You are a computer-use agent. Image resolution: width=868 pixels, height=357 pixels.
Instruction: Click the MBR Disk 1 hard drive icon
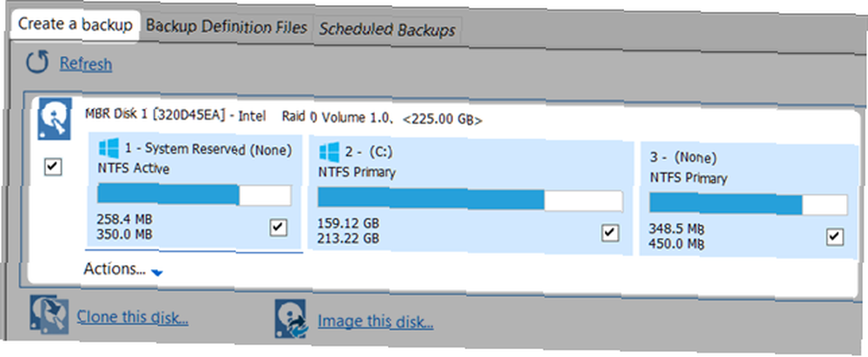(x=55, y=119)
